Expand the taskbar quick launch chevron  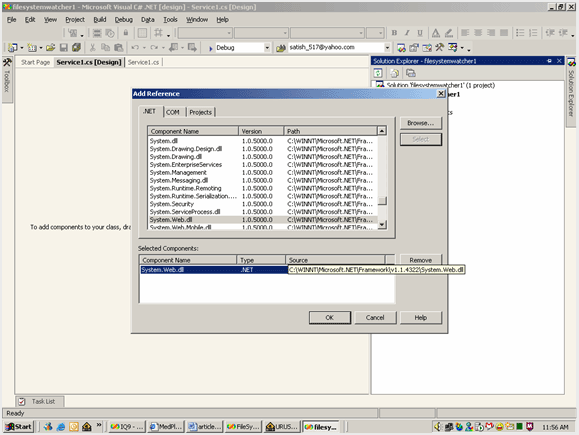click(99, 425)
